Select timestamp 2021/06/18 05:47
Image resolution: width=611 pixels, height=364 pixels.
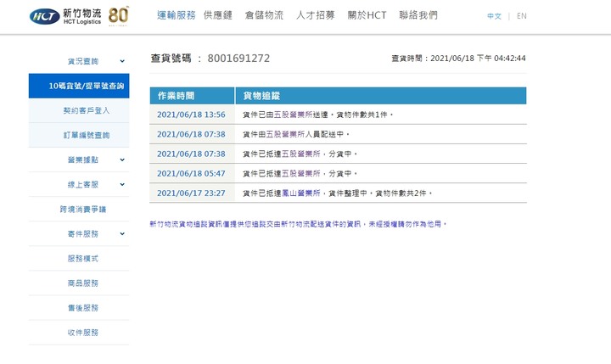click(x=191, y=173)
